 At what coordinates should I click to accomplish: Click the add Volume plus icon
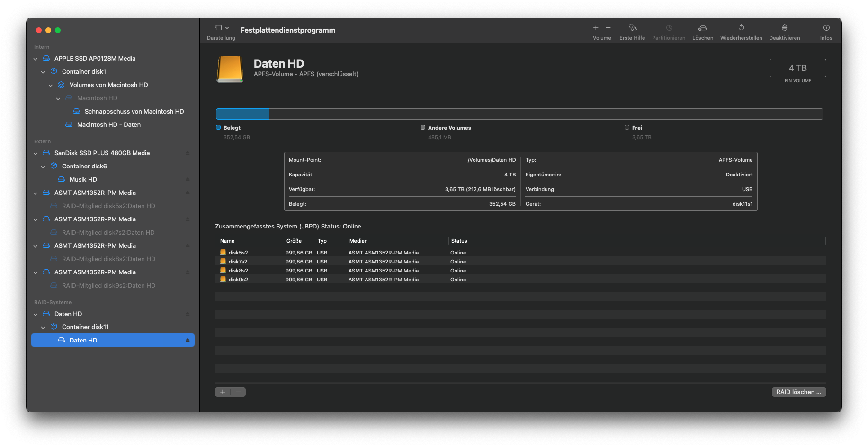(596, 28)
